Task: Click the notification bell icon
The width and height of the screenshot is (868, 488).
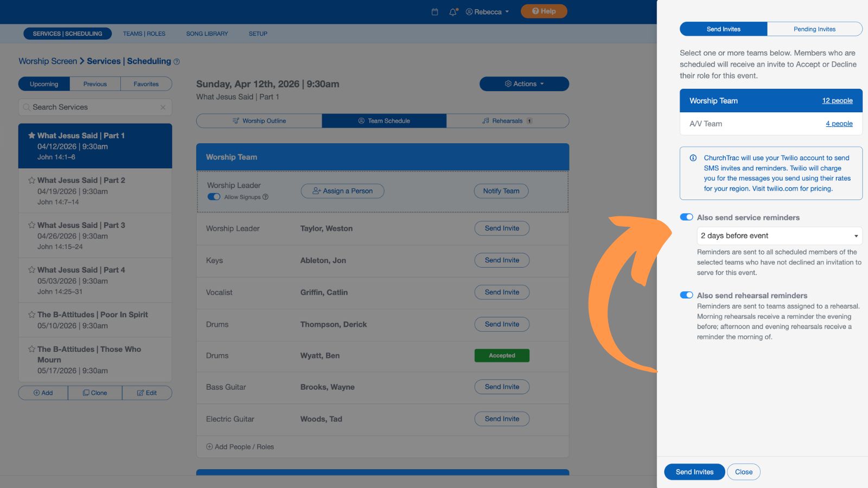Action: click(452, 11)
